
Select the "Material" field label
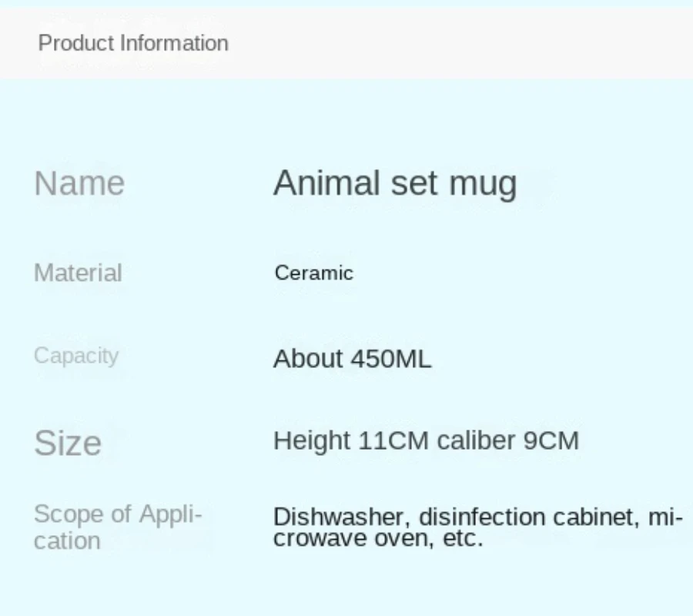(78, 273)
